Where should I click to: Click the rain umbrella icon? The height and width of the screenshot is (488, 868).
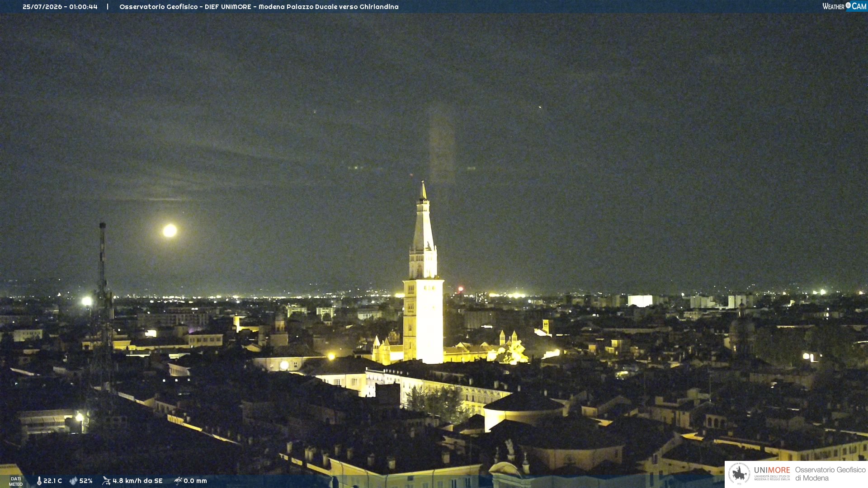[x=178, y=481]
